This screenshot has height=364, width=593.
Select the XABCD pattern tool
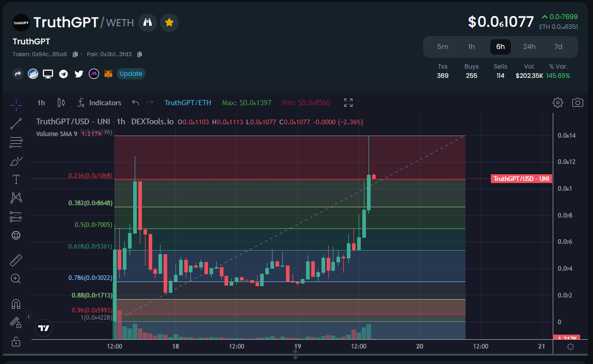(x=16, y=197)
